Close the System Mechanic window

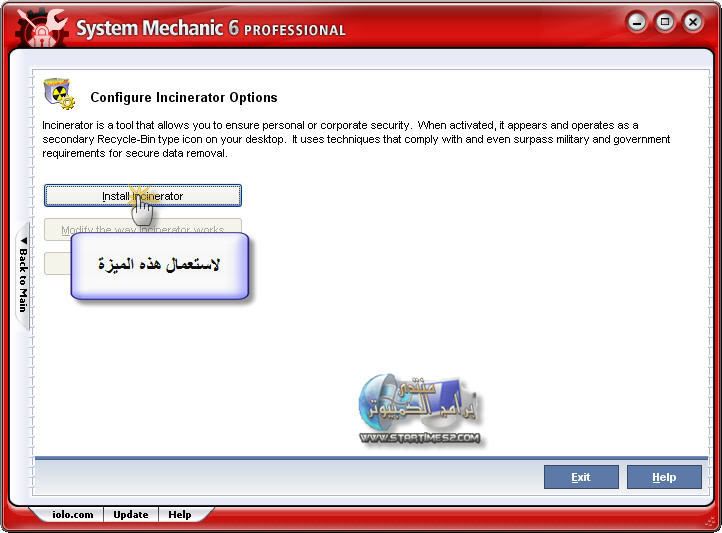pos(693,22)
